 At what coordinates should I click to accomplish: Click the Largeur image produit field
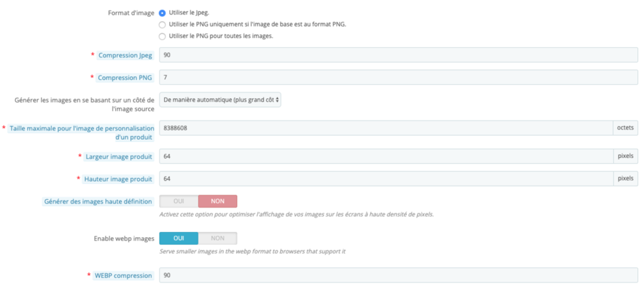[385, 156]
